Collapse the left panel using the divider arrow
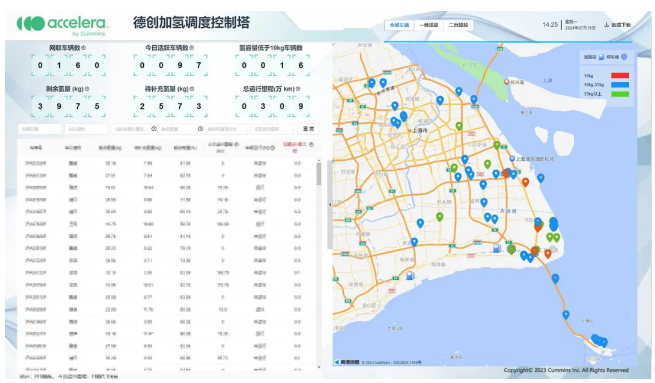 [x=330, y=205]
